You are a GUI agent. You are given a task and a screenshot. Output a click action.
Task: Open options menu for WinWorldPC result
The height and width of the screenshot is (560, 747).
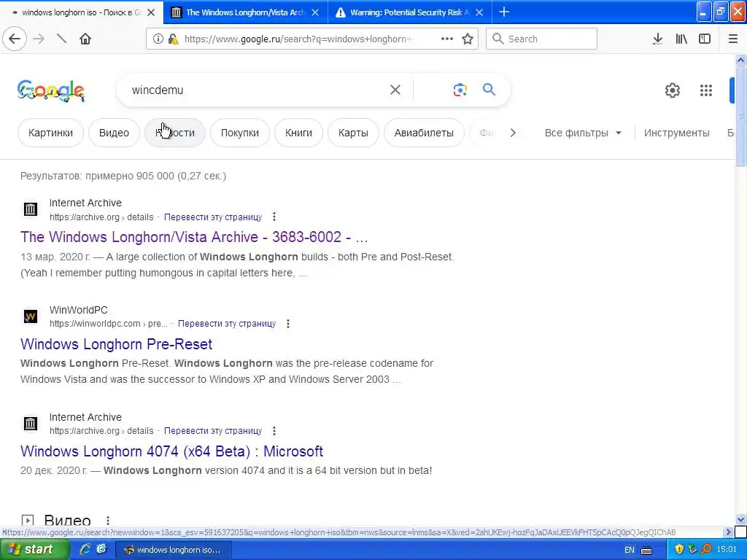[287, 324]
